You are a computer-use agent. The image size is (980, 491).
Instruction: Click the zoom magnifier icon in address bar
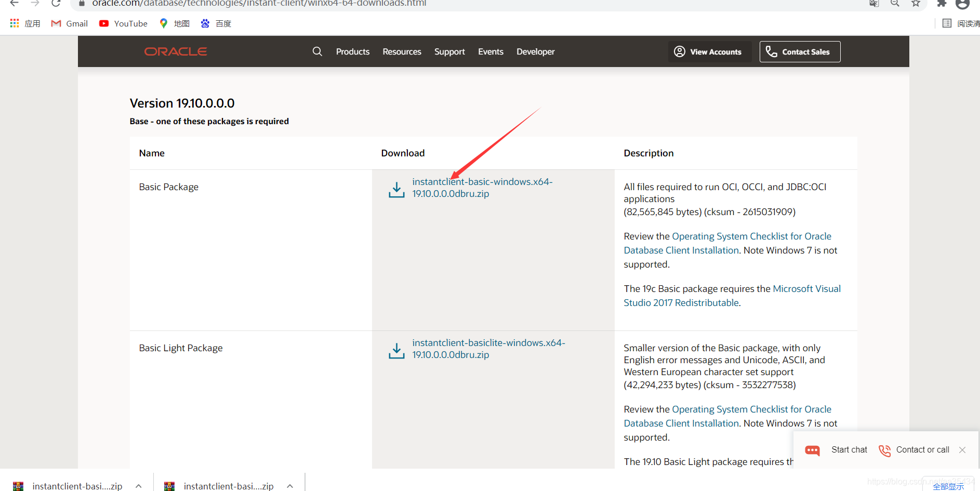click(x=895, y=3)
